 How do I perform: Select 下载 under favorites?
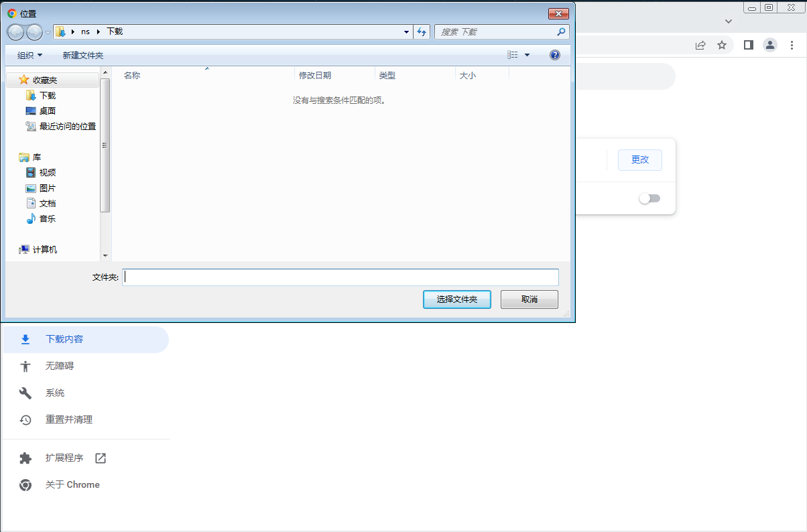pyautogui.click(x=48, y=95)
